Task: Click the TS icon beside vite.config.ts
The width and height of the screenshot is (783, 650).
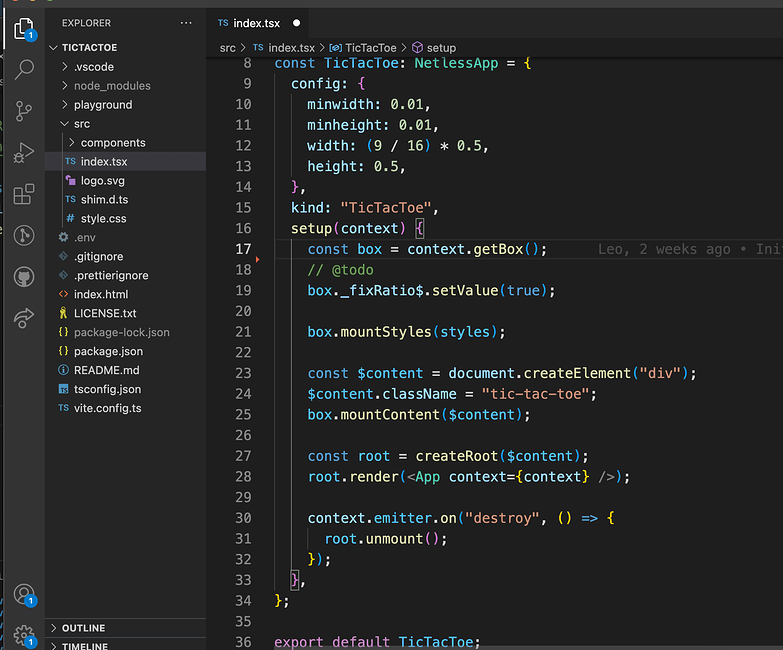Action: [63, 408]
